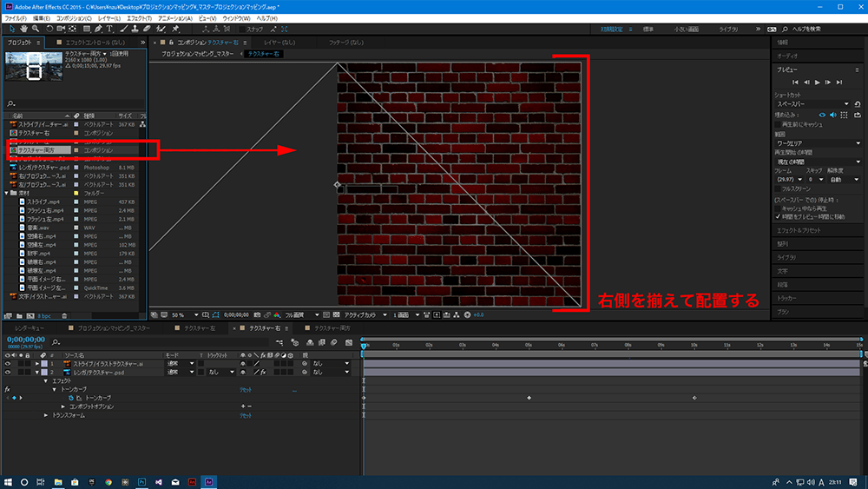Screen dimensions: 868x489
Task: Select the Zoom magnifier tool
Action: tap(36, 28)
